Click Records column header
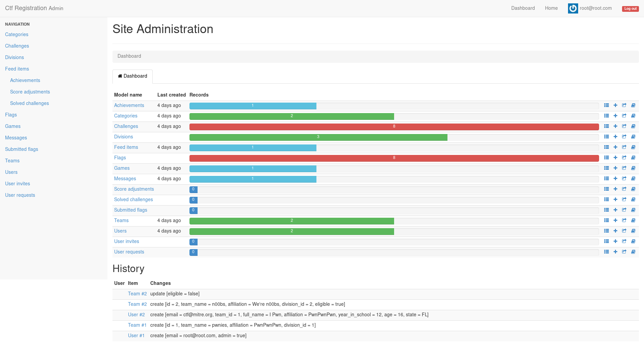Screen dimensions: 644x348 tap(199, 95)
